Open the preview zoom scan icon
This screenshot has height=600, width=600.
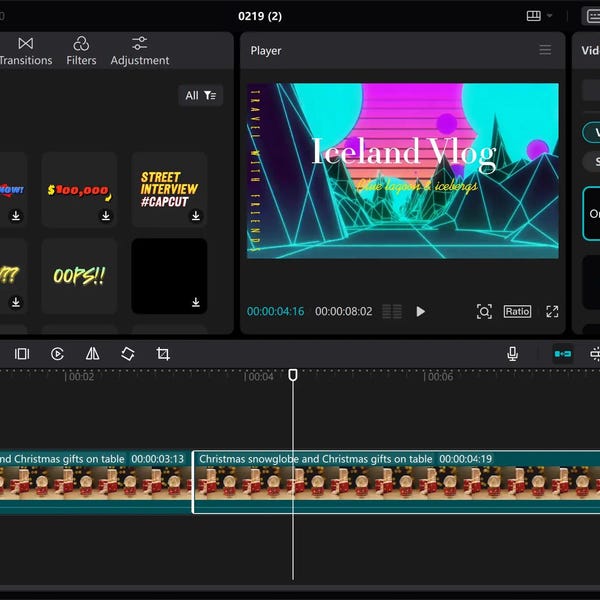[484, 311]
